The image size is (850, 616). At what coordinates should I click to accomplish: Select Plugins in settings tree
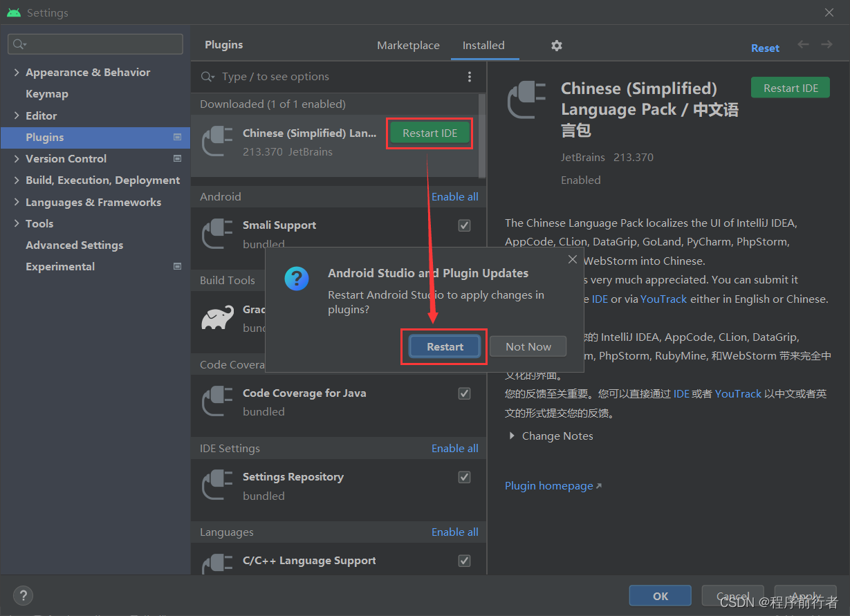(x=95, y=137)
